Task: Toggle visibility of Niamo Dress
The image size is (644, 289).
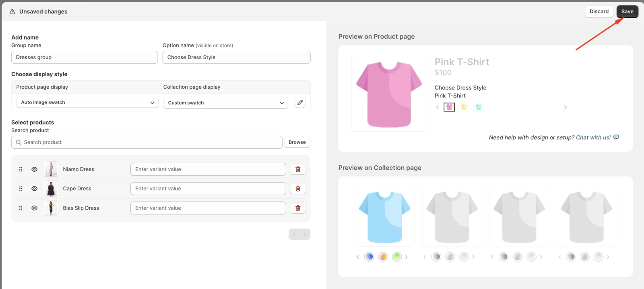Action: [x=34, y=169]
